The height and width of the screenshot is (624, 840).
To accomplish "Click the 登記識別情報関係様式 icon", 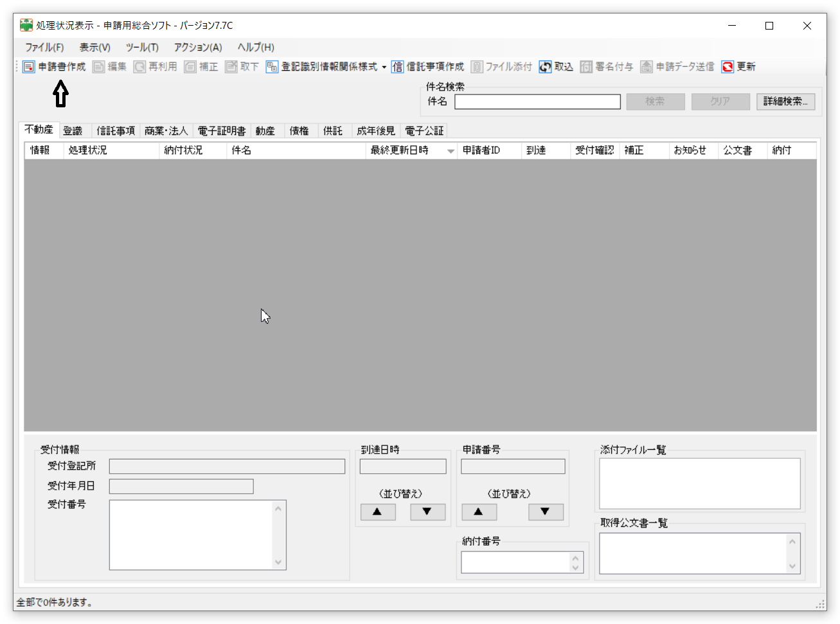I will coord(272,67).
